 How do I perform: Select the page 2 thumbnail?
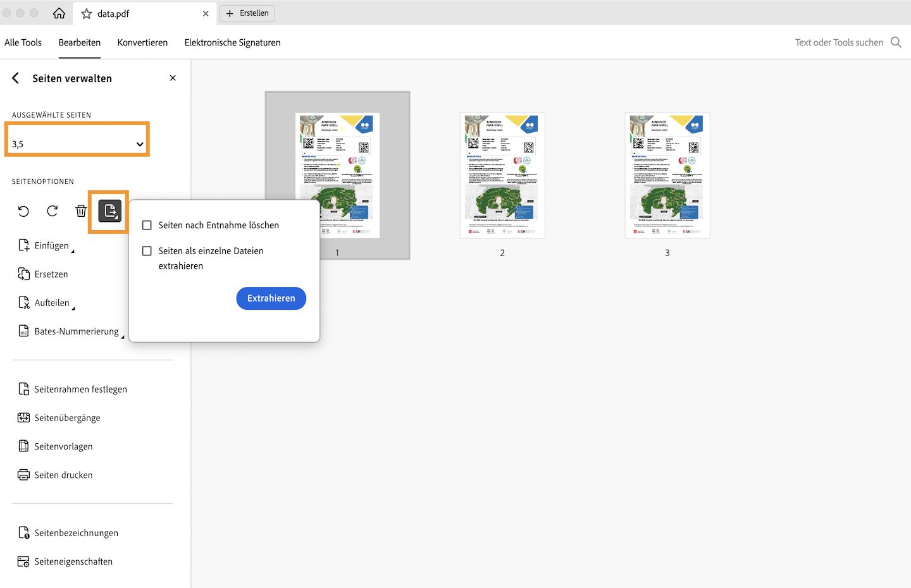[x=502, y=176]
